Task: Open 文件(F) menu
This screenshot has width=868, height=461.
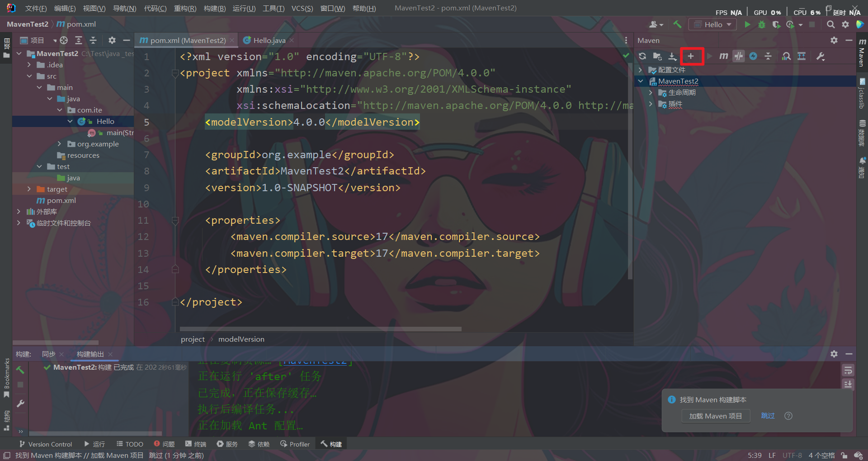Action: [36, 8]
